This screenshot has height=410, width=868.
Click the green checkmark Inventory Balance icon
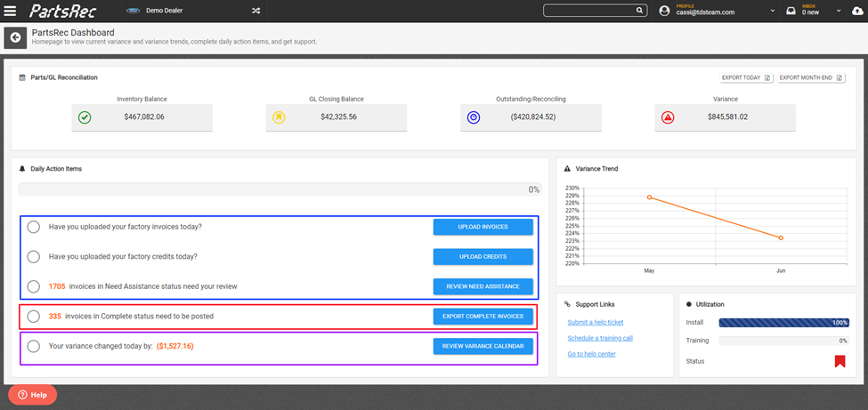point(85,117)
